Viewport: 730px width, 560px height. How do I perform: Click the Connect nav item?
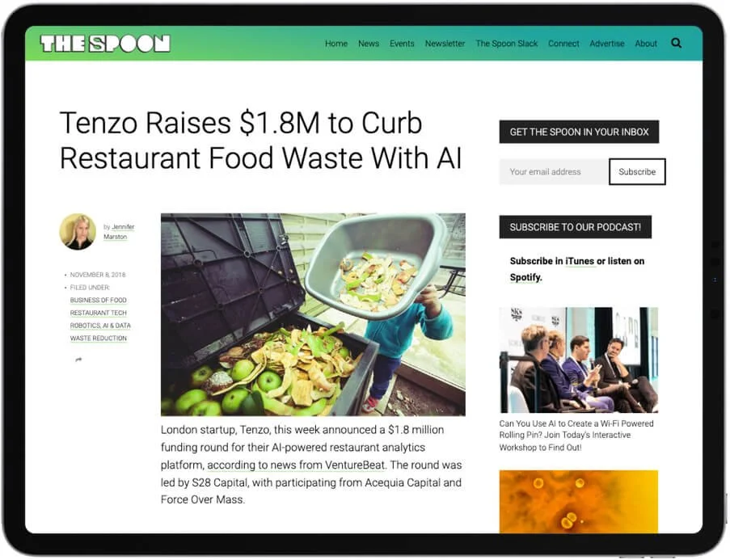pos(563,44)
